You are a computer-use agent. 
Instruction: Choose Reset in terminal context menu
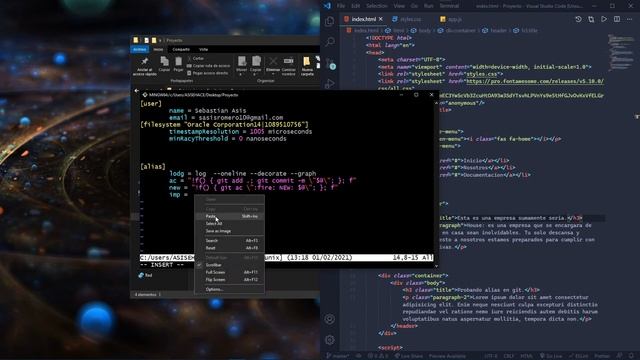[x=229, y=248]
